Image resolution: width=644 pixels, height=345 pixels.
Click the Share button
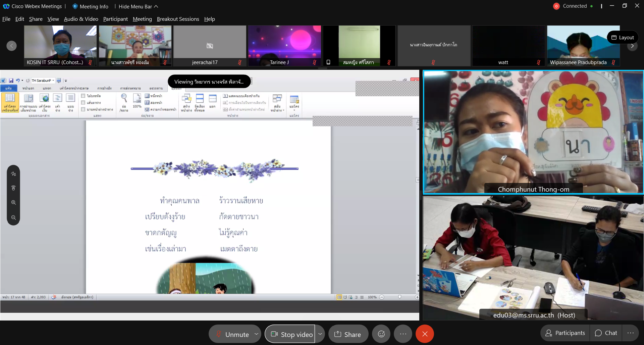pos(348,334)
